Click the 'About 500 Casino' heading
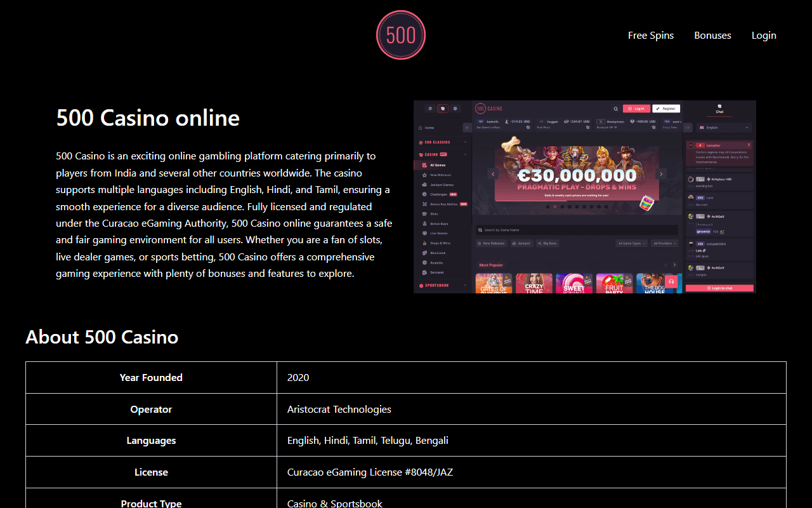Image resolution: width=812 pixels, height=508 pixels. [x=101, y=337]
